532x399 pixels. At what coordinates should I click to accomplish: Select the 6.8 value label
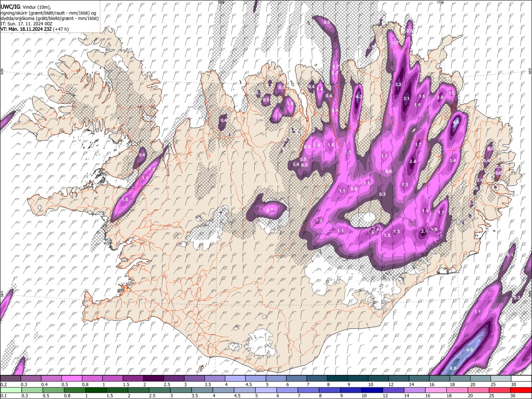pos(453,368)
